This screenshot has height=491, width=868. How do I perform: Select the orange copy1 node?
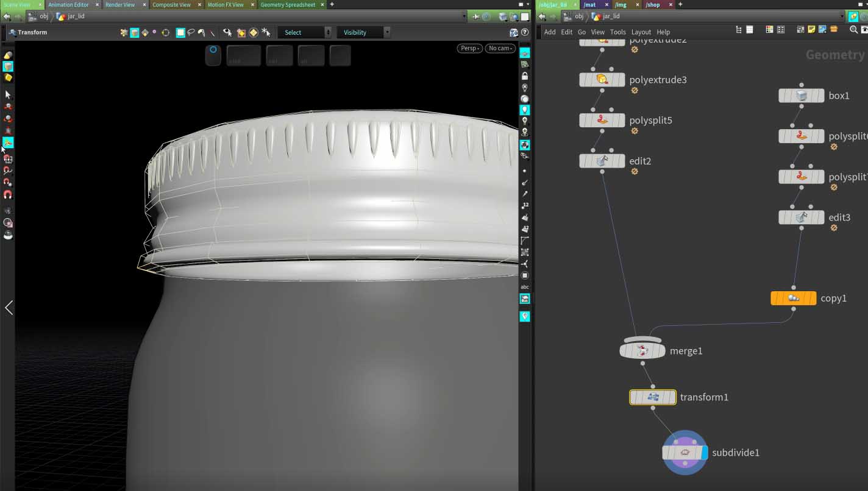[793, 298]
